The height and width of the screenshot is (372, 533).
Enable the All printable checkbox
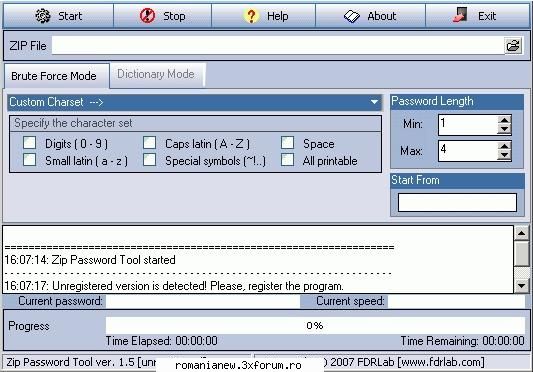[x=288, y=159]
